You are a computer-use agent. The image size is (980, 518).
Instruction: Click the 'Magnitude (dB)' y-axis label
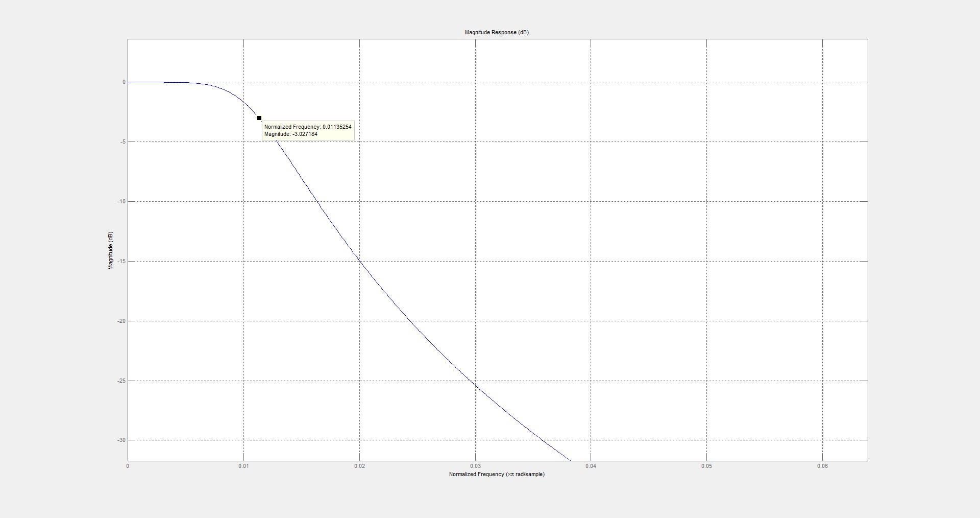click(x=110, y=250)
